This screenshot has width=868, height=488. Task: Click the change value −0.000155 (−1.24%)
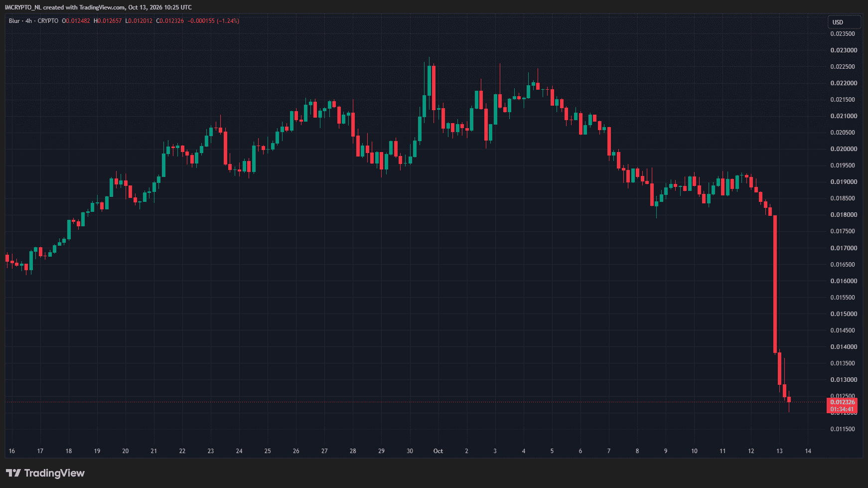213,21
